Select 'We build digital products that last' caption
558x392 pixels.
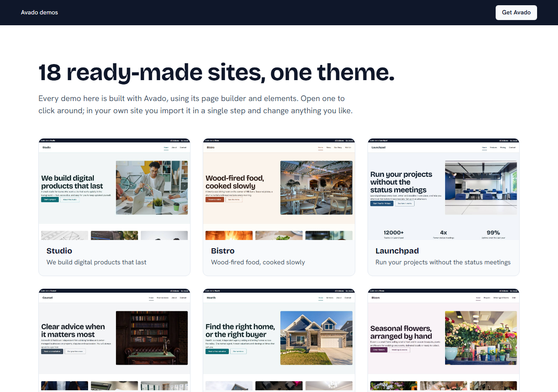(96, 262)
